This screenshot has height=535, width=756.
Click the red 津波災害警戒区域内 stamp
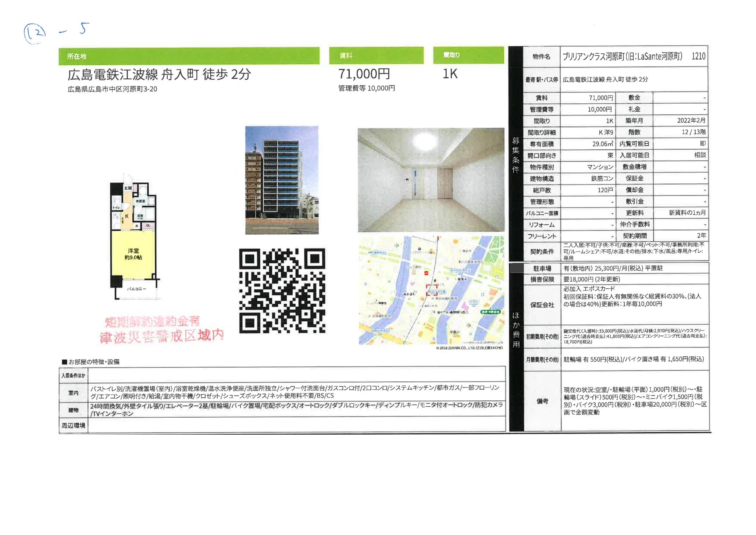pyautogui.click(x=162, y=336)
